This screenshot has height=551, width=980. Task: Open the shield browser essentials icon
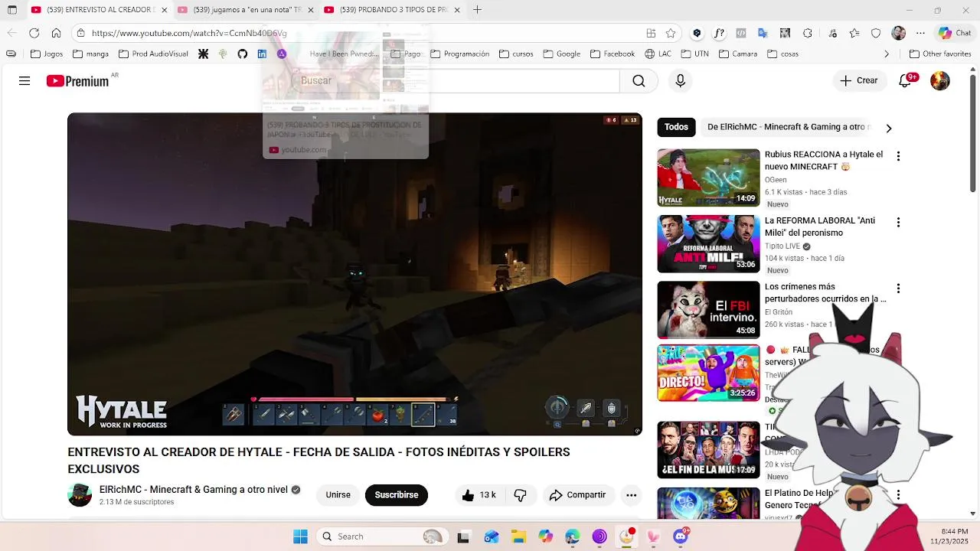(x=876, y=33)
